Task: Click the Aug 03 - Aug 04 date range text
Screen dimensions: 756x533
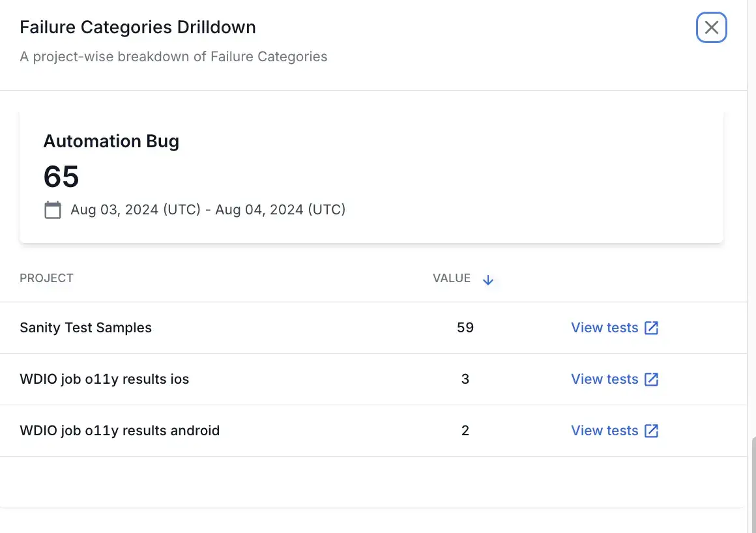Action: click(208, 210)
